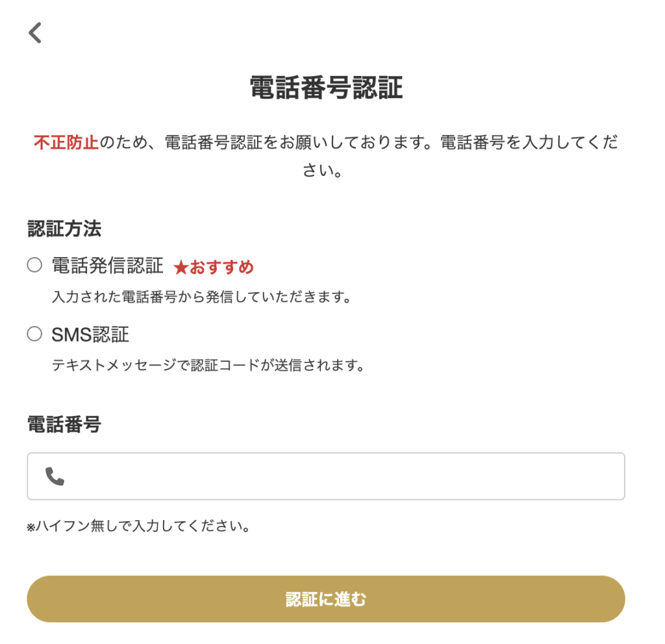Click the telephone icon inside the phone number box
This screenshot has width=665, height=644.
(55, 476)
